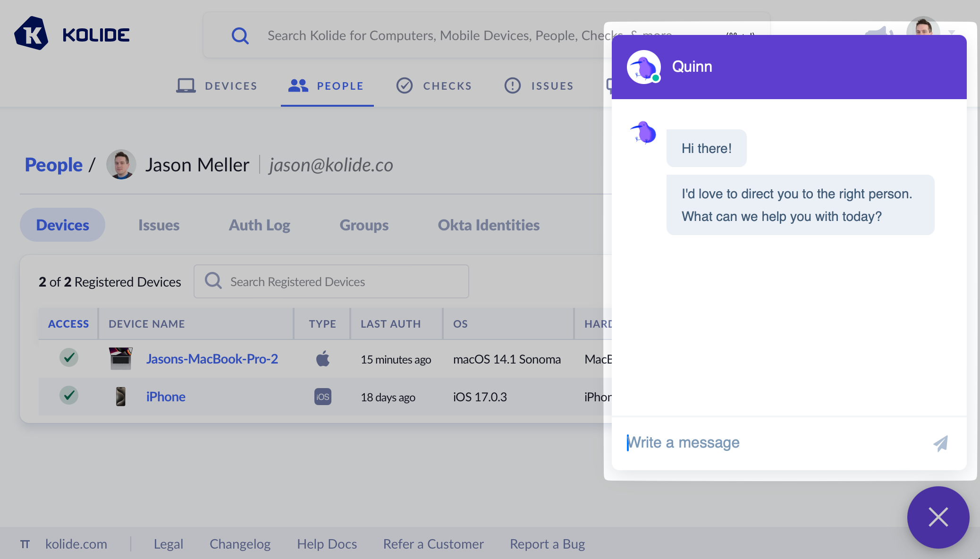Screen dimensions: 980x559
Task: Click the People icon in navigation
Action: (x=298, y=85)
